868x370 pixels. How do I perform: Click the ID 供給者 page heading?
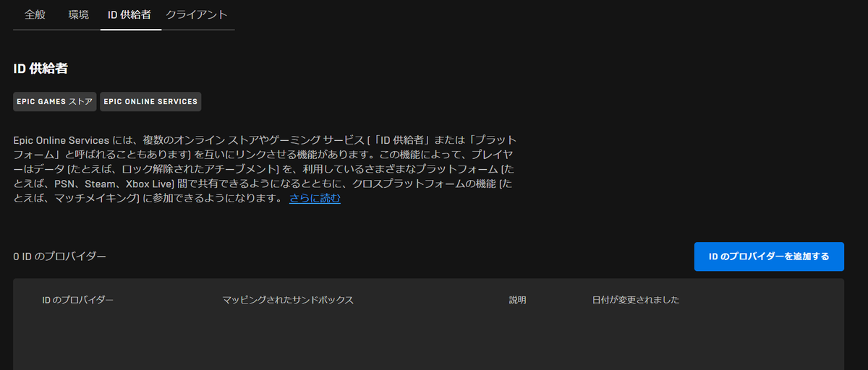click(41, 69)
